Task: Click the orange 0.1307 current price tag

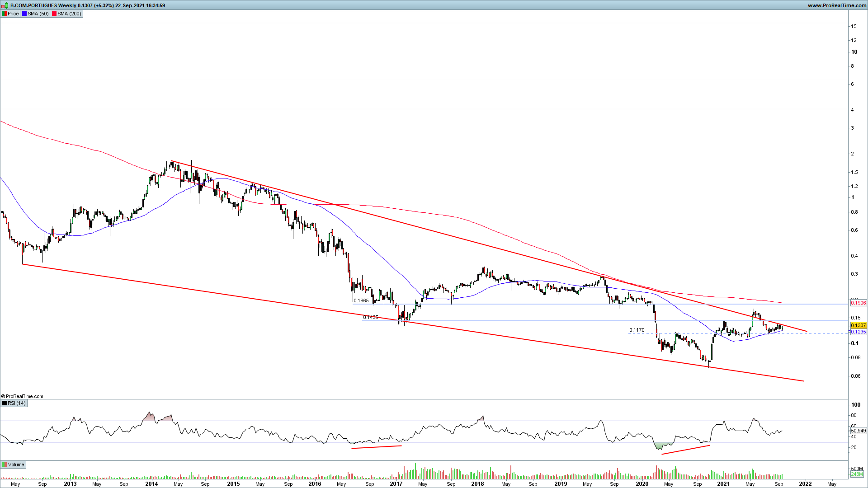Action: pyautogui.click(x=858, y=325)
